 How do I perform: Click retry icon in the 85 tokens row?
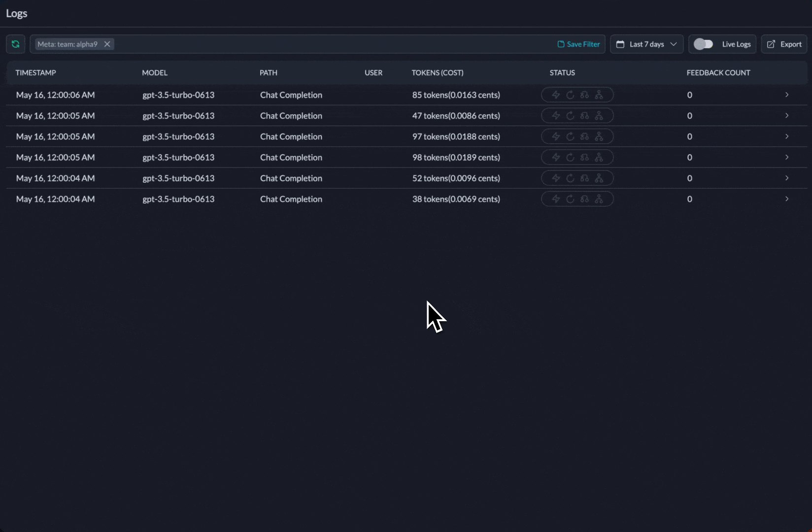coord(570,95)
